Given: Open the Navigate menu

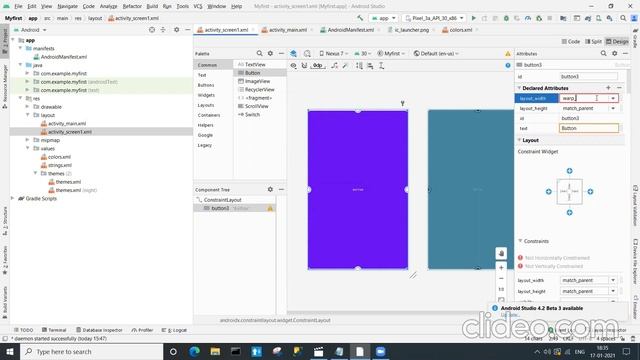Looking at the screenshot, I should [67, 6].
